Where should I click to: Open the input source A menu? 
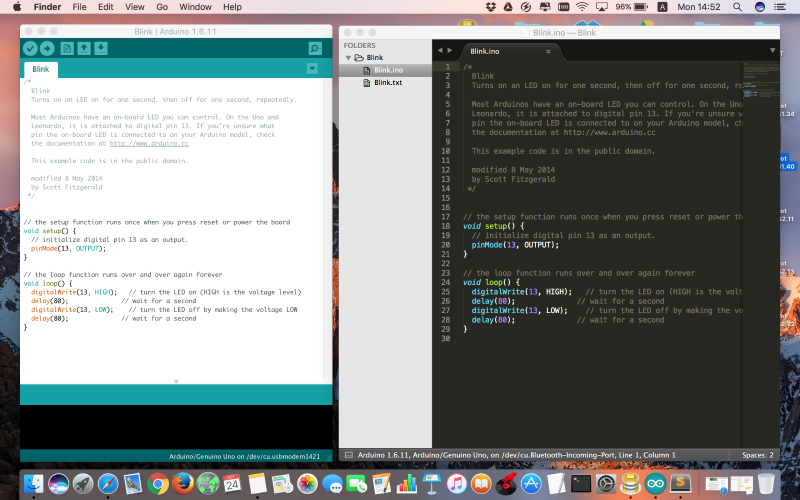[662, 7]
